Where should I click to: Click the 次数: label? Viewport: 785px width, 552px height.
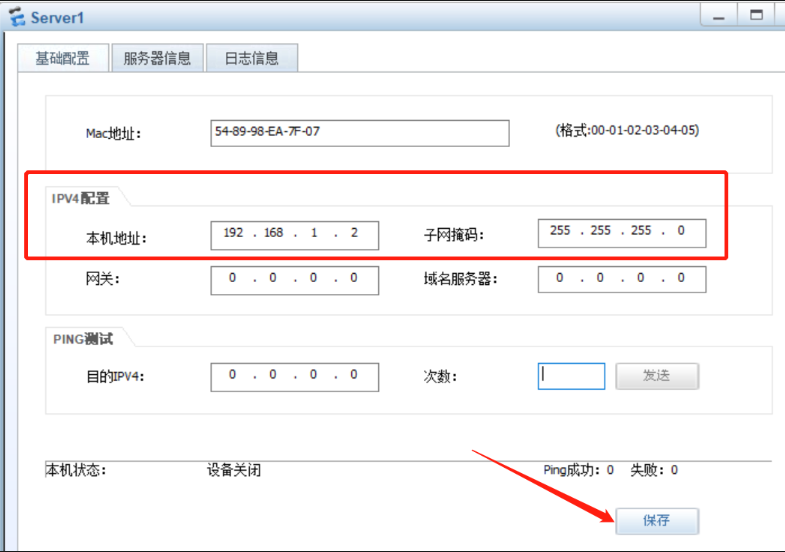click(440, 376)
